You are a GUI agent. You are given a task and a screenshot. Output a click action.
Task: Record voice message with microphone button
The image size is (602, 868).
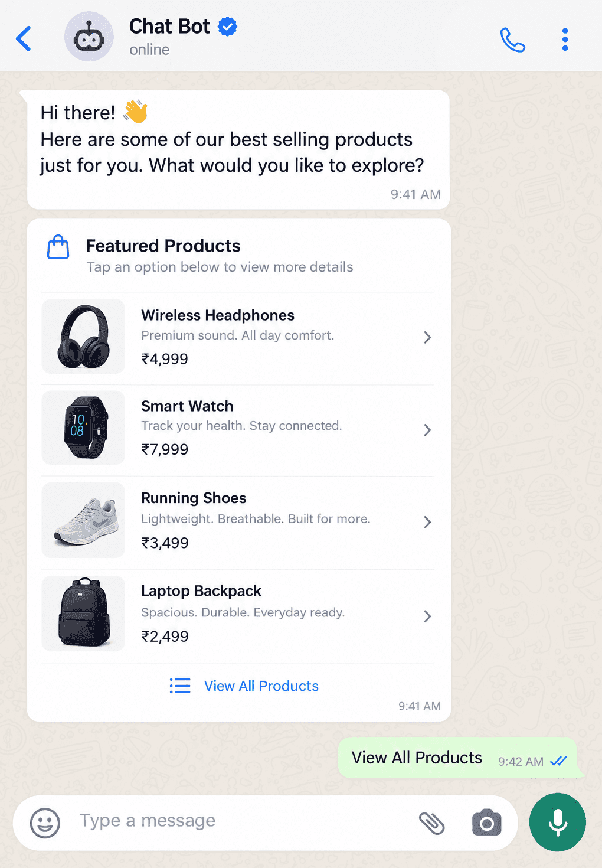point(557,822)
